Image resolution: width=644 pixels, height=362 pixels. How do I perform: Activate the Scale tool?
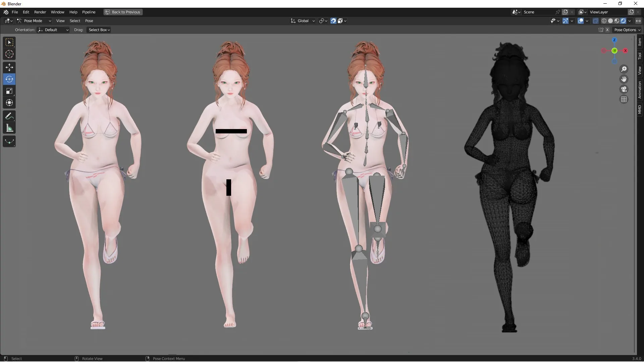coord(9,91)
